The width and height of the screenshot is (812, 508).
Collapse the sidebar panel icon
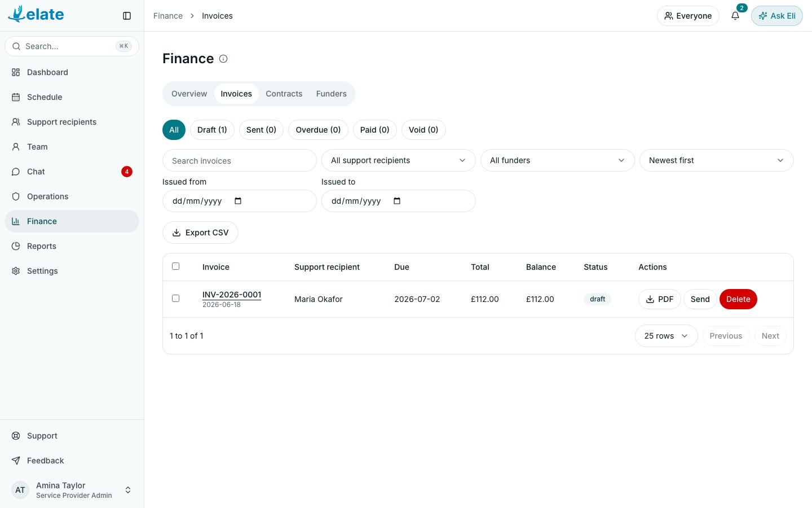(127, 16)
